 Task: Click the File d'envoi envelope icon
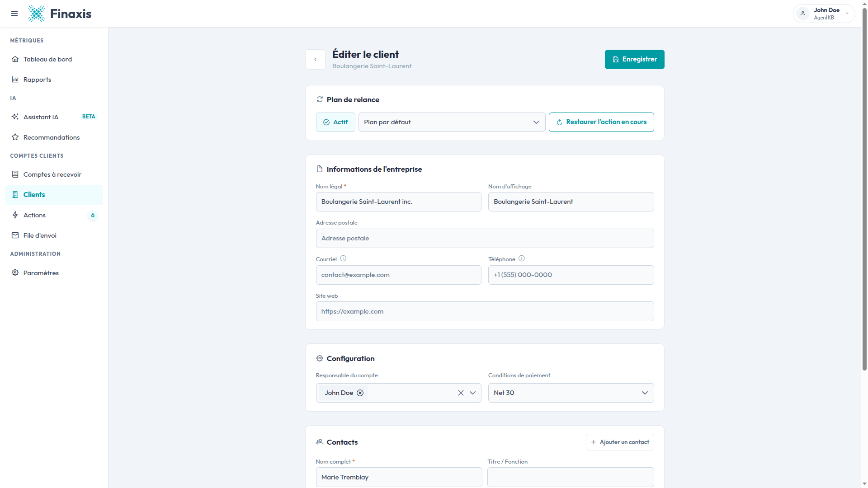point(15,235)
